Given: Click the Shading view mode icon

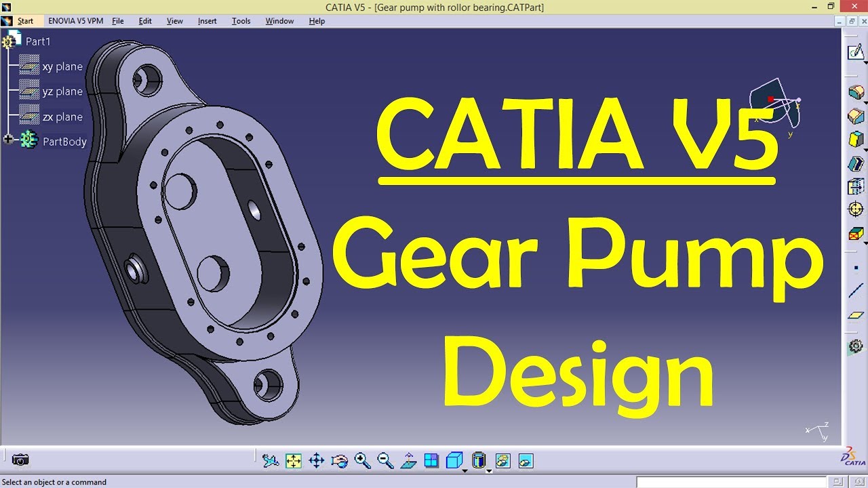Looking at the screenshot, I should (479, 460).
